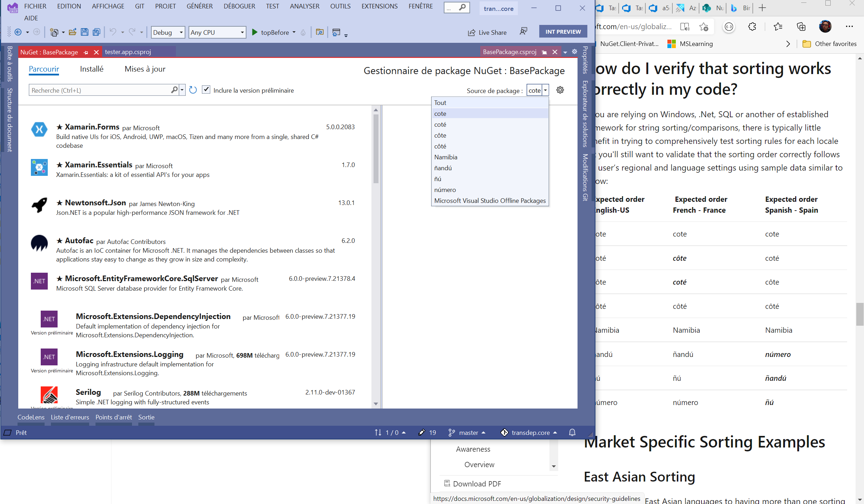Expand the 'Source de package' dropdown

(545, 90)
